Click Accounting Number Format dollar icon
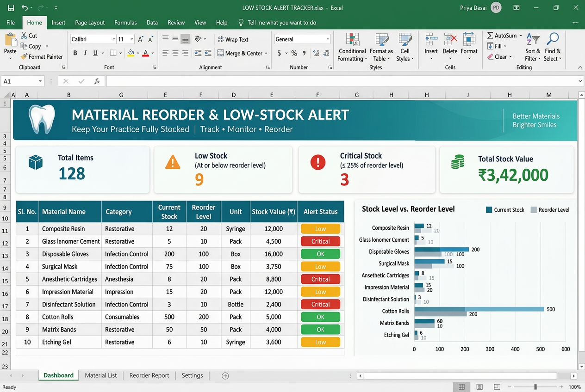 (279, 53)
